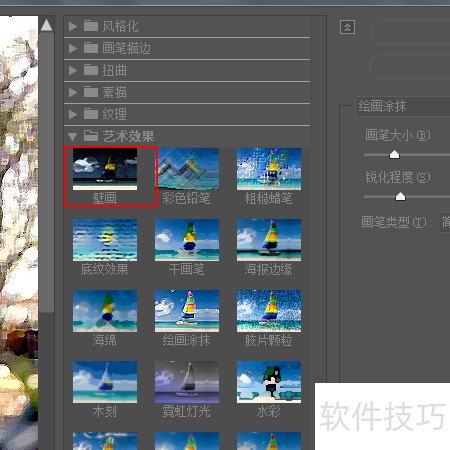Viewport: 450px width, 450px height.
Task: Click the 画笔大小 slider handle
Action: tap(394, 155)
